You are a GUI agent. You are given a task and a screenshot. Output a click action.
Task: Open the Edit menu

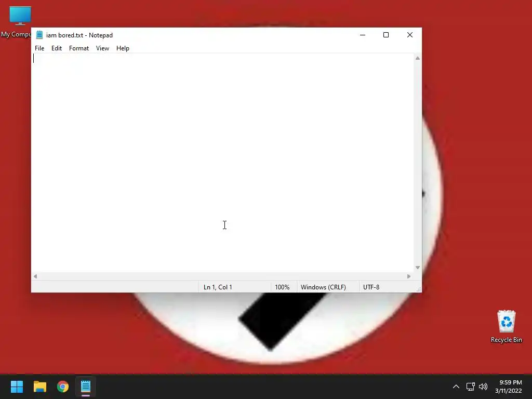pyautogui.click(x=56, y=48)
